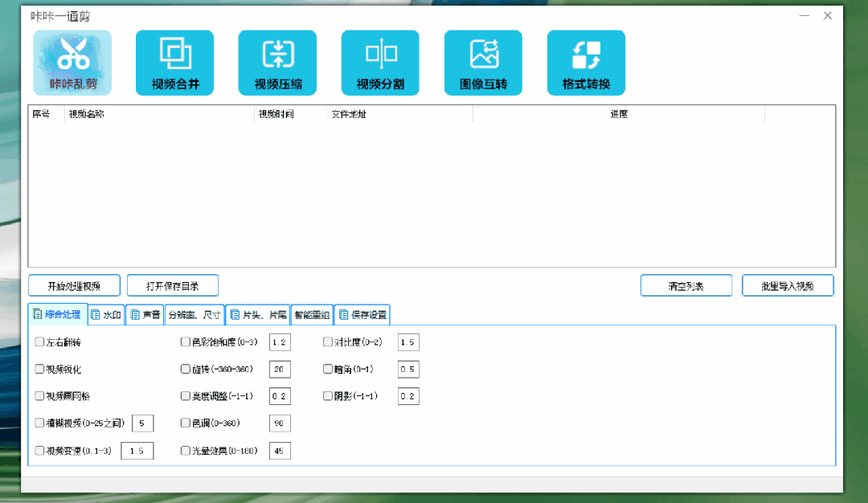Click the video speed value field
Image resolution: width=868 pixels, height=503 pixels.
click(137, 451)
